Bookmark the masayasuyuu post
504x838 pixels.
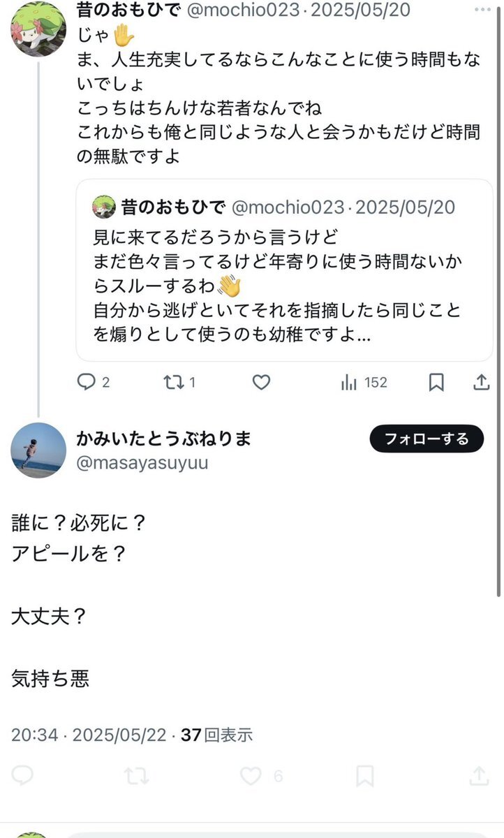[364, 775]
